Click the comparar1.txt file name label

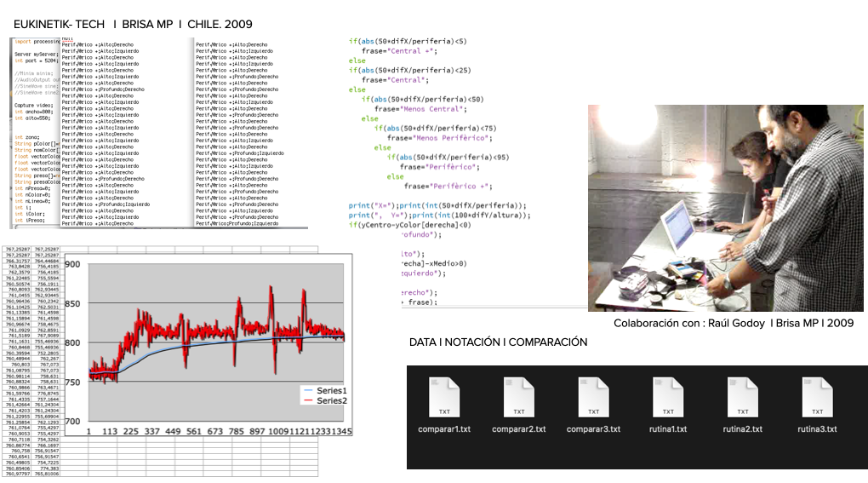pyautogui.click(x=444, y=429)
